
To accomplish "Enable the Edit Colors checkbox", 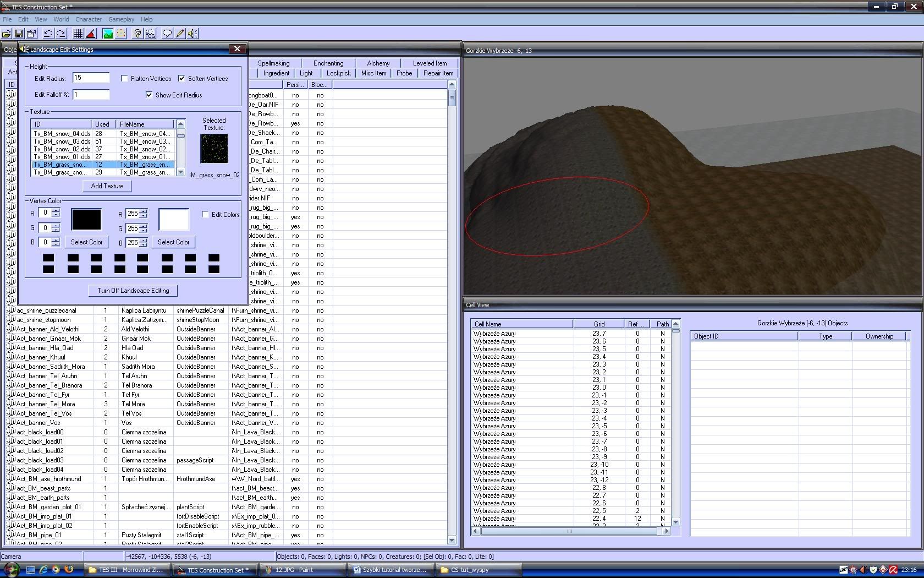I will tap(205, 215).
